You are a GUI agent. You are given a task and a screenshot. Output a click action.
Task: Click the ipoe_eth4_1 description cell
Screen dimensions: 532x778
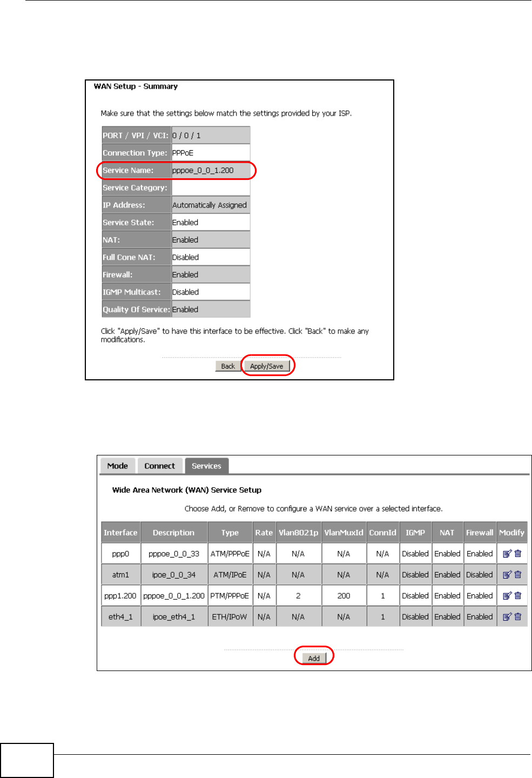(x=174, y=617)
